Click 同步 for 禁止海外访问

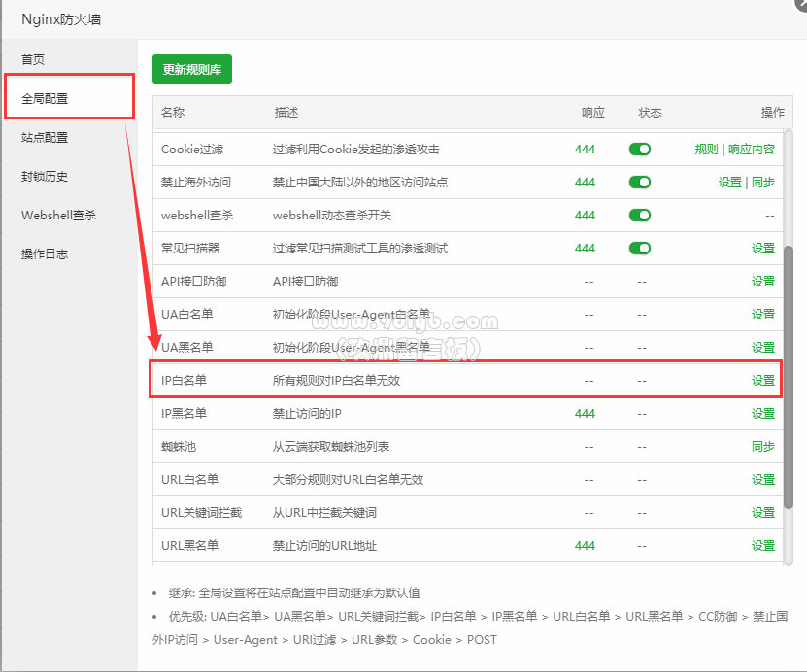(763, 183)
